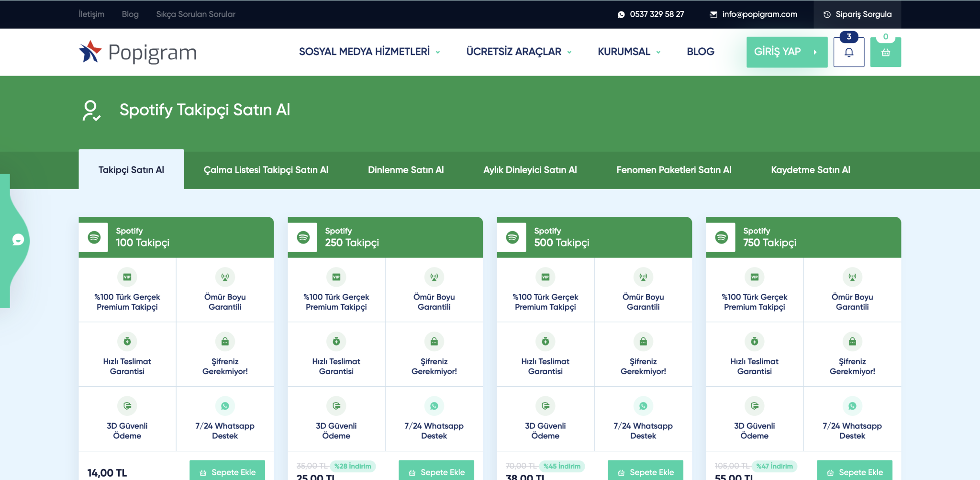980x480 pixels.
Task: Click the Spotify 500 Takipçi card title
Action: (x=562, y=237)
